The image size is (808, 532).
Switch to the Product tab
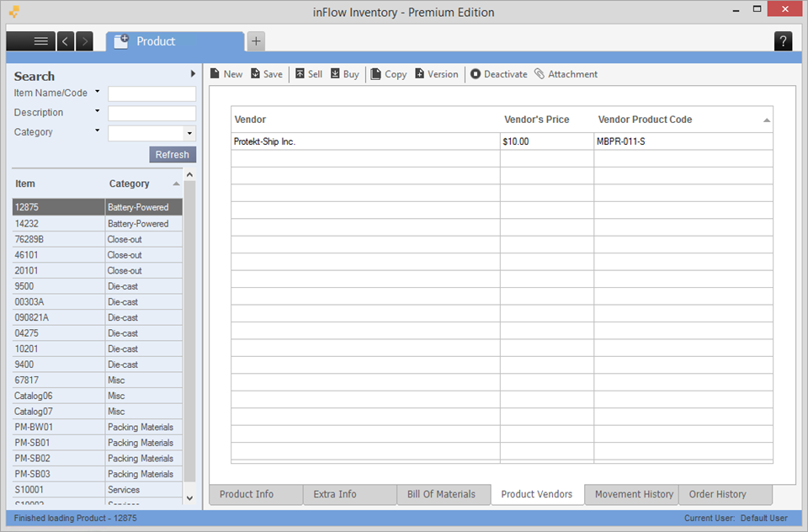click(175, 41)
